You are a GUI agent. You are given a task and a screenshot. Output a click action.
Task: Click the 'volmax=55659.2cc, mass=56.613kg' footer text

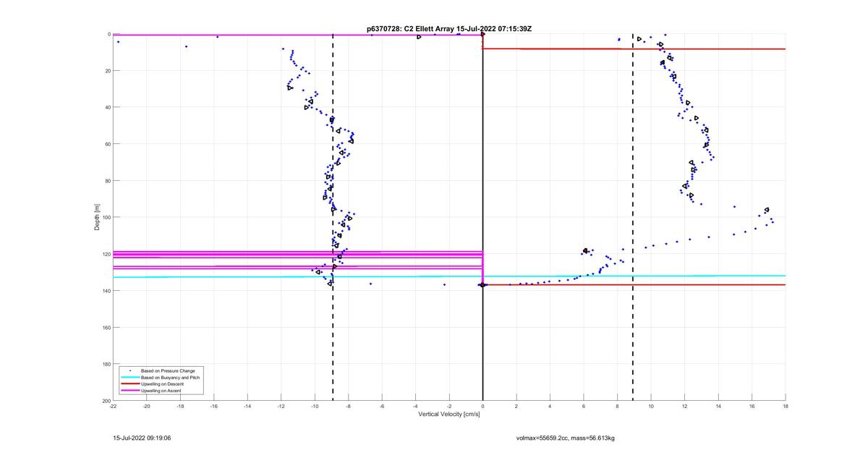click(565, 438)
